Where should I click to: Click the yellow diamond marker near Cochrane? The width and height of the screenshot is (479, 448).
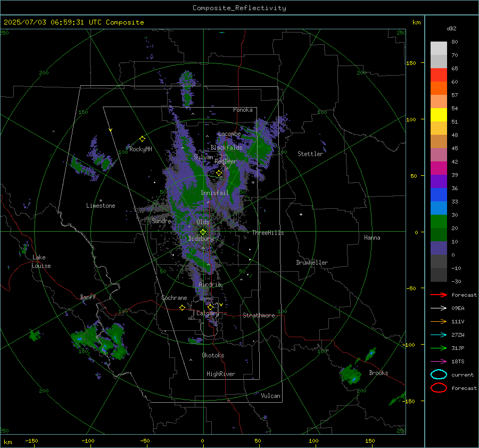(183, 308)
